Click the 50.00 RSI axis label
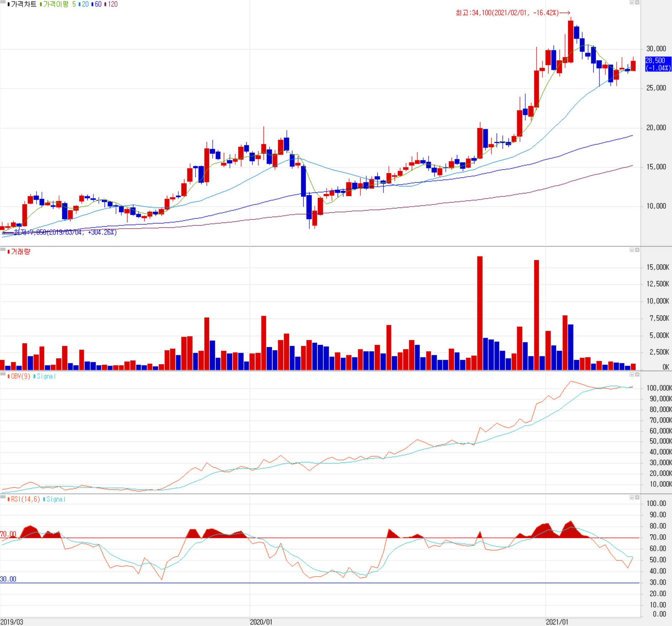Image resolution: width=672 pixels, height=626 pixels. [658, 560]
